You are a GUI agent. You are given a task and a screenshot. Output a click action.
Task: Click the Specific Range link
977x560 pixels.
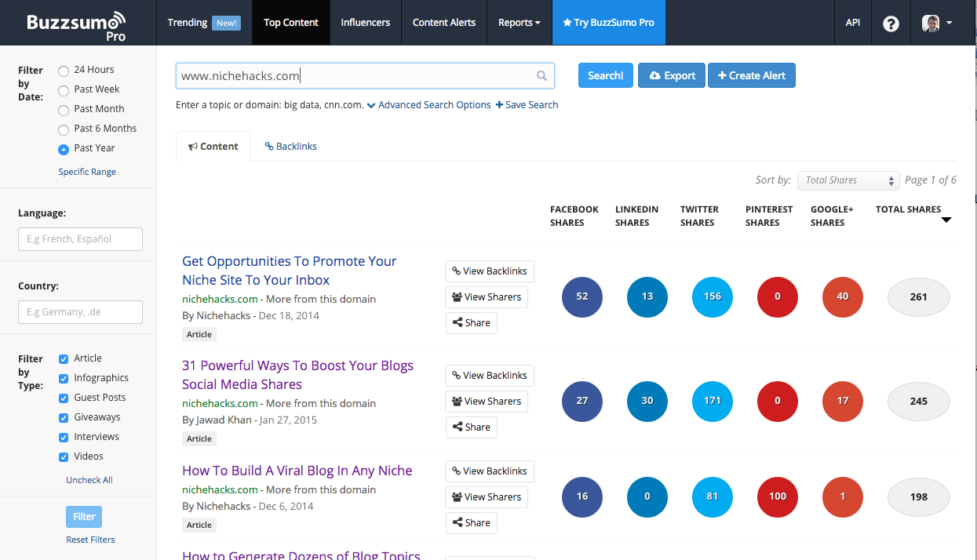(87, 172)
